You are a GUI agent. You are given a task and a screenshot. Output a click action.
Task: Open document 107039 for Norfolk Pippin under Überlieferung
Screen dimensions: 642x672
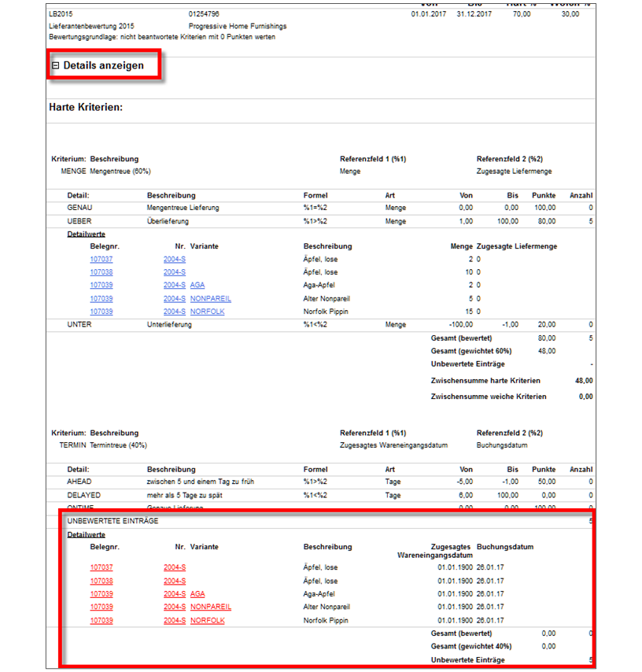tap(101, 312)
